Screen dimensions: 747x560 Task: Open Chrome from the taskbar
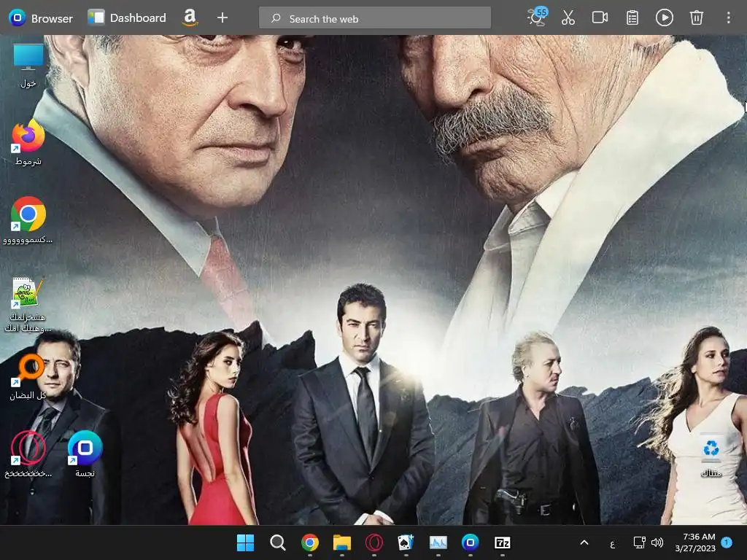tap(309, 542)
